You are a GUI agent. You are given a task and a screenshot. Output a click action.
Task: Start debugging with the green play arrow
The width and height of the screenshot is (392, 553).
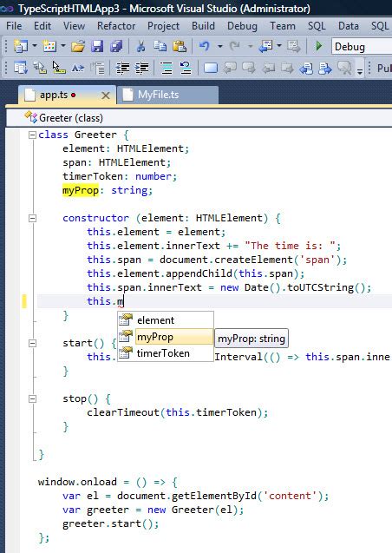[319, 46]
